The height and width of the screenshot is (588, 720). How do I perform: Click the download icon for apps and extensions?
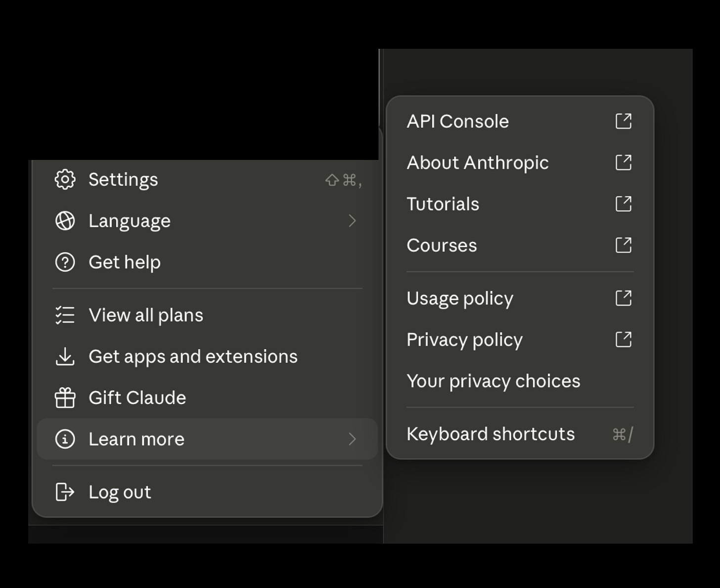(x=65, y=356)
